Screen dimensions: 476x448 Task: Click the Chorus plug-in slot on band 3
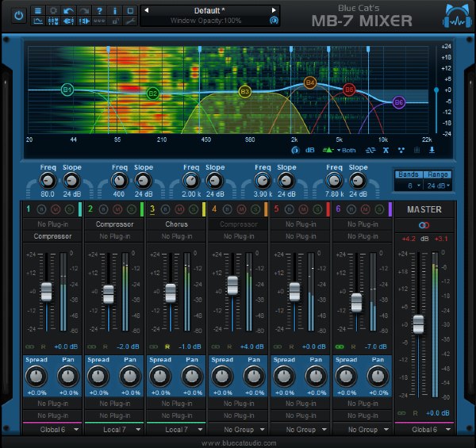tap(178, 224)
